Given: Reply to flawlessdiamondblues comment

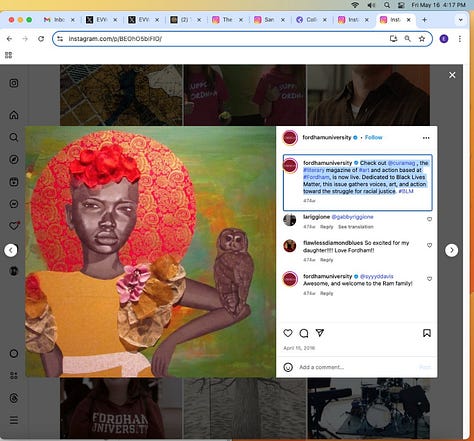Looking at the screenshot, I should (326, 260).
